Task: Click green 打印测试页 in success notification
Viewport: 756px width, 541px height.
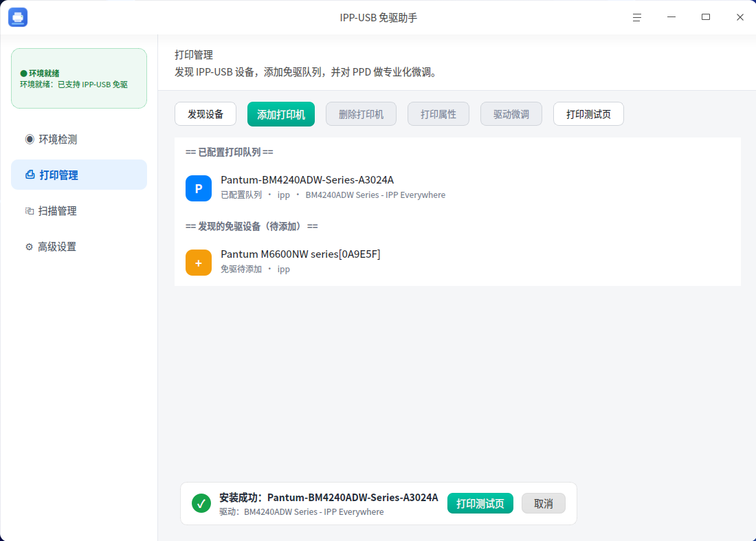Action: point(480,503)
